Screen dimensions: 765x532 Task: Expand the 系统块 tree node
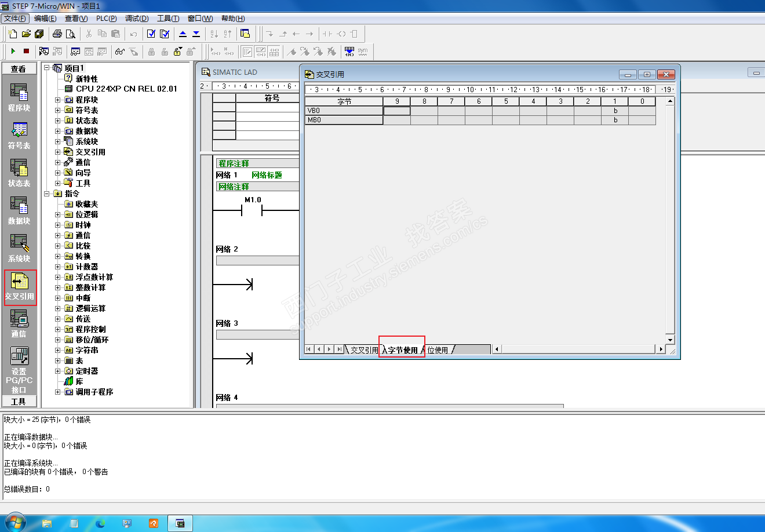click(58, 141)
